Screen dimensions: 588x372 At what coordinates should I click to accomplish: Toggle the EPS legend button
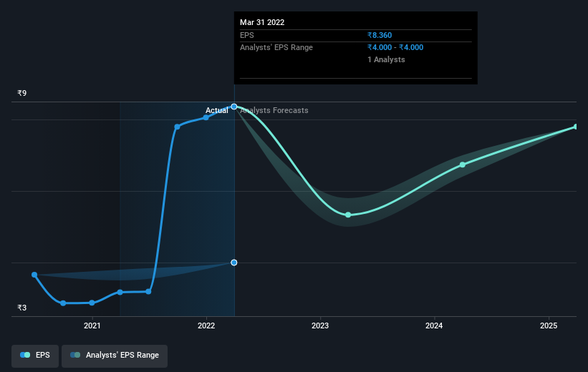tap(35, 356)
